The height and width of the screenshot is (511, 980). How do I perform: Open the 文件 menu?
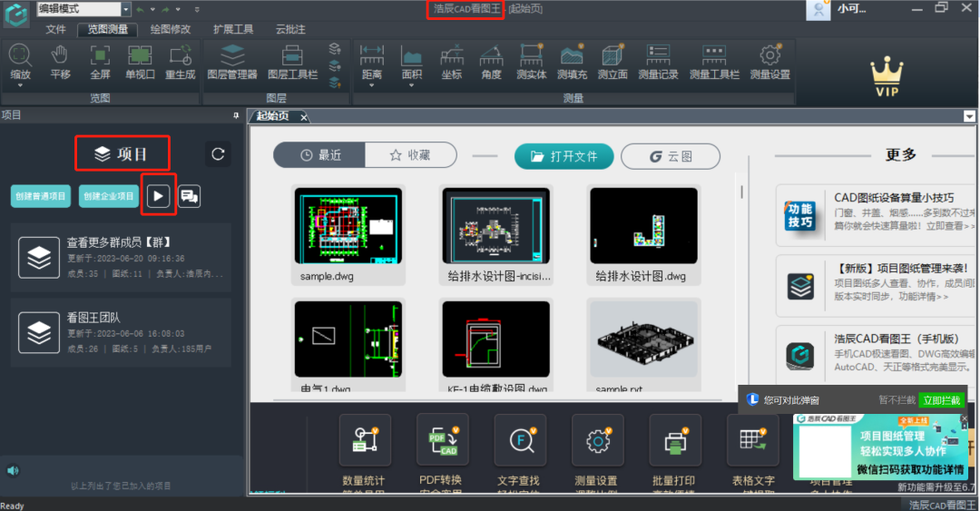[x=55, y=29]
